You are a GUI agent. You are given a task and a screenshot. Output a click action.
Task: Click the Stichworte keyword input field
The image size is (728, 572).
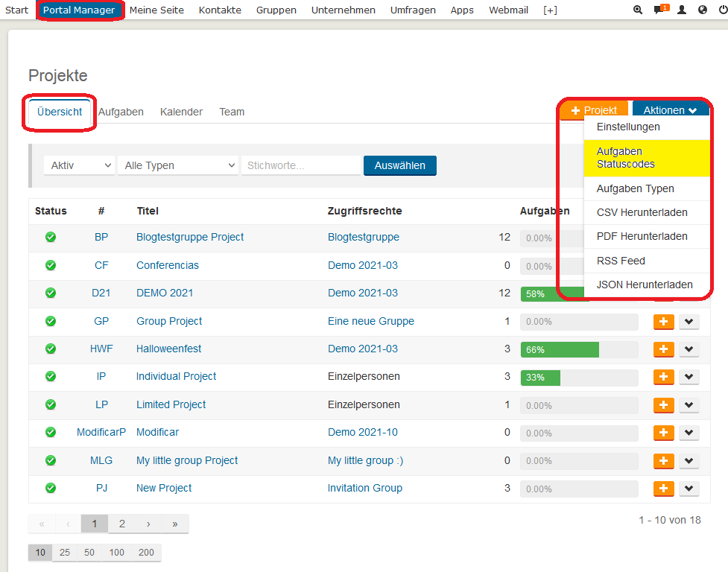coord(301,165)
